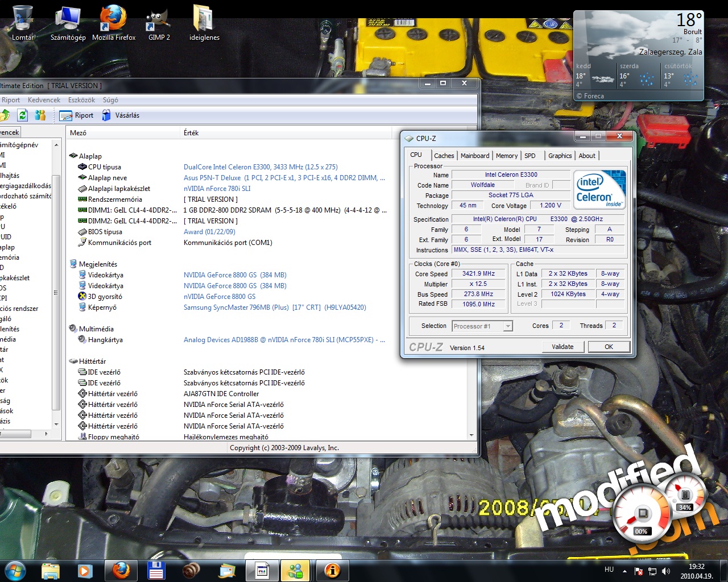Click the OK button in CPU-Z
Image resolution: width=728 pixels, height=582 pixels.
609,347
